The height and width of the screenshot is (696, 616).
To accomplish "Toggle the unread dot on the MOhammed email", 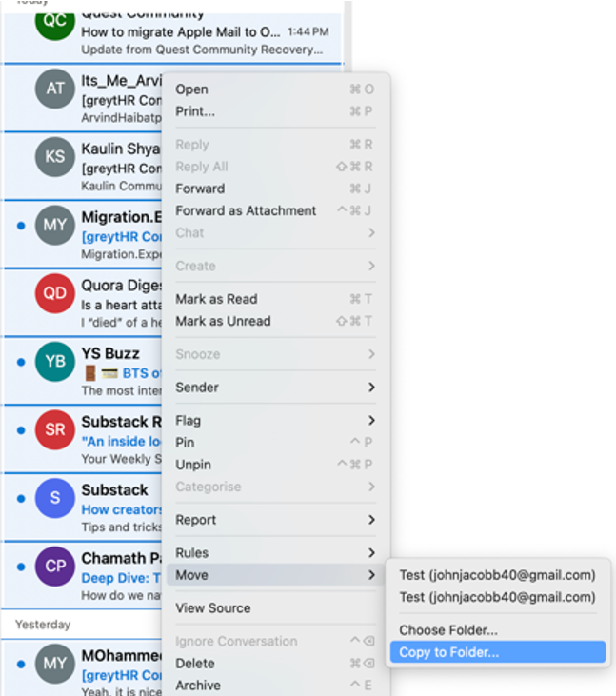I will [x=21, y=664].
